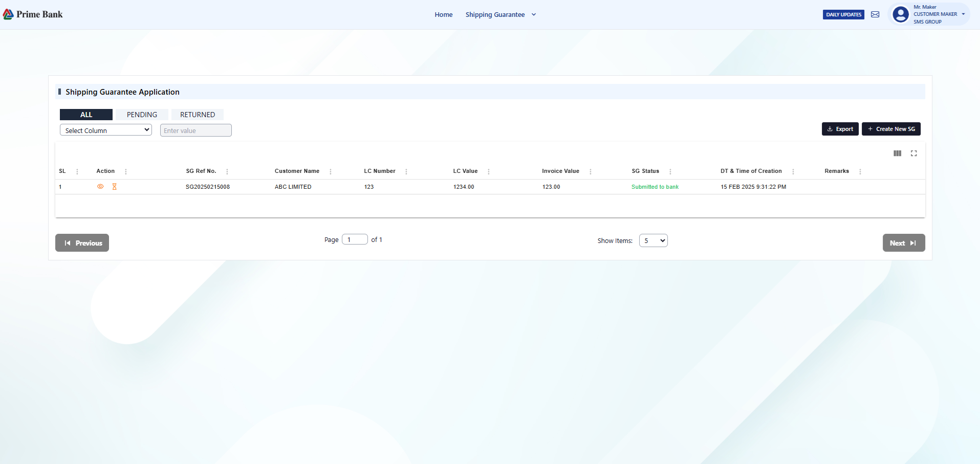This screenshot has height=464, width=980.
Task: Switch to the PENDING tab
Action: coord(142,115)
